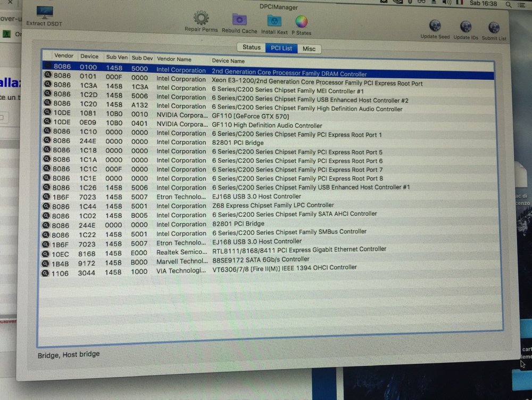Click the volume icon in the menu bar
This screenshot has height=400, width=532.
(x=446, y=3)
